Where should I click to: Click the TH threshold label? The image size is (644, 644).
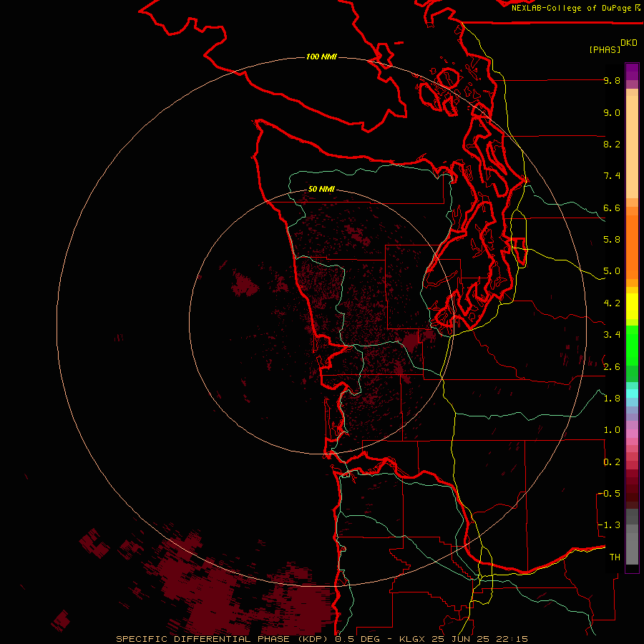[615, 557]
